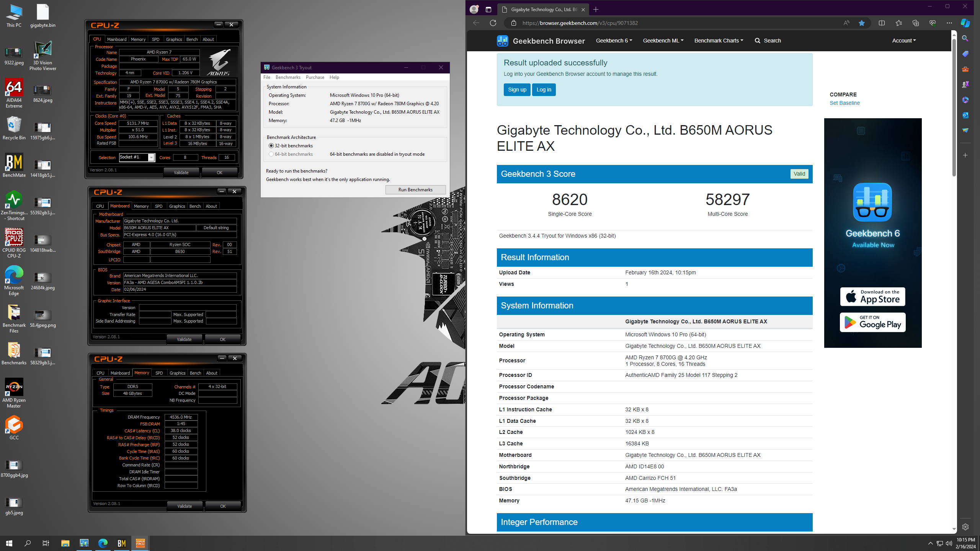980x551 pixels.
Task: Open Edge tab actions menu icon
Action: tap(488, 10)
